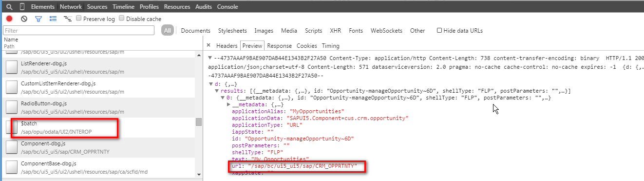Select file icon of RadioButton-dbg.js

(11, 108)
